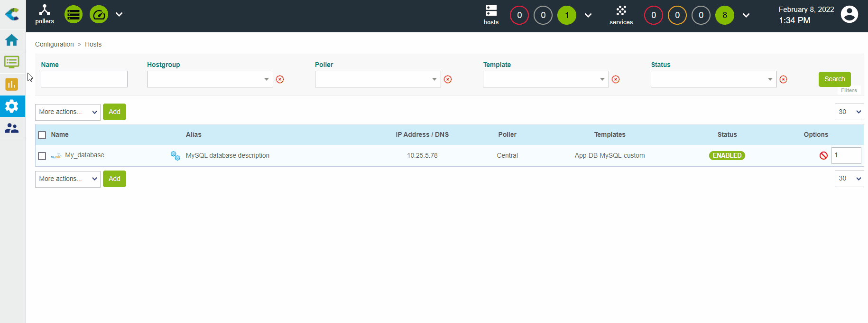Click the pollers icon in top bar
This screenshot has width=868, height=323.
click(x=45, y=14)
